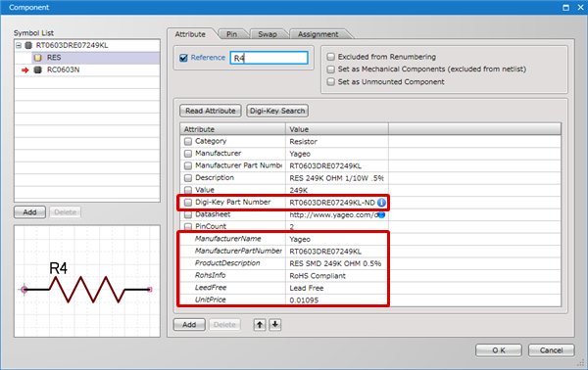Check the Manufacturer attribute checkbox
Image resolution: width=588 pixels, height=370 pixels.
click(188, 154)
